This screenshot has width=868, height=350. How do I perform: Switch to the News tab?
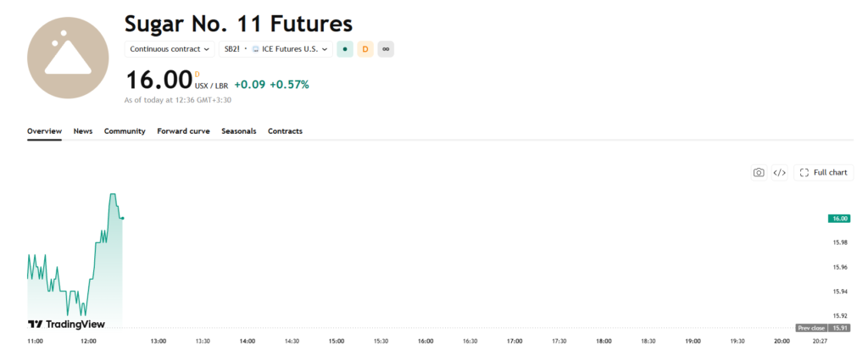pos(83,131)
